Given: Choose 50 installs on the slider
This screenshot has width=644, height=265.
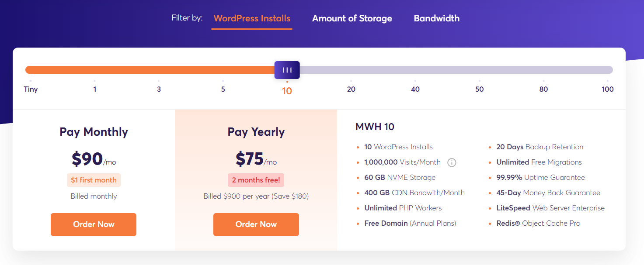Looking at the screenshot, I should [x=480, y=89].
